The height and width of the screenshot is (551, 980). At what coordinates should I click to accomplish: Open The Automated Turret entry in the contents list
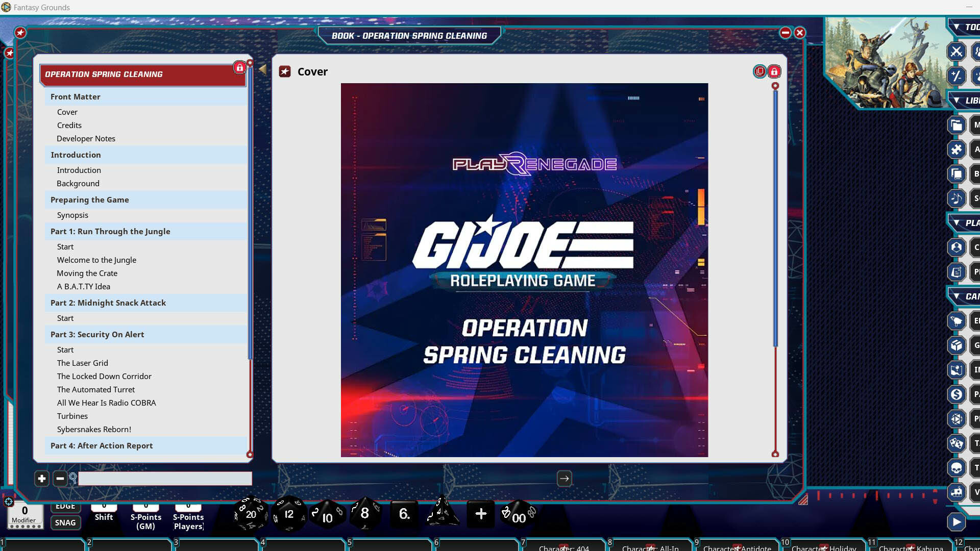[x=95, y=389]
